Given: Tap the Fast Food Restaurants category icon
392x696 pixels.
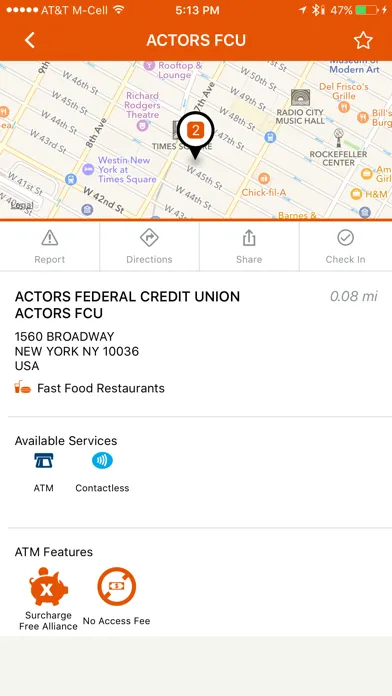Looking at the screenshot, I should pyautogui.click(x=23, y=388).
